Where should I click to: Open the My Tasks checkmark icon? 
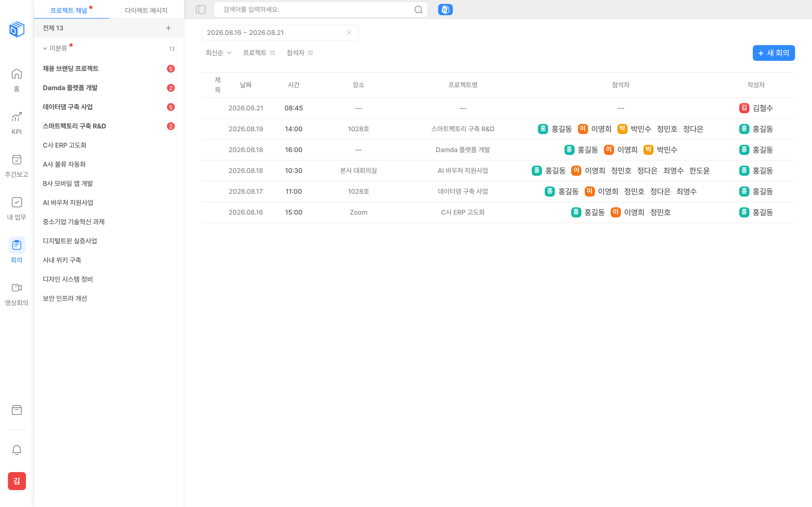point(16,202)
